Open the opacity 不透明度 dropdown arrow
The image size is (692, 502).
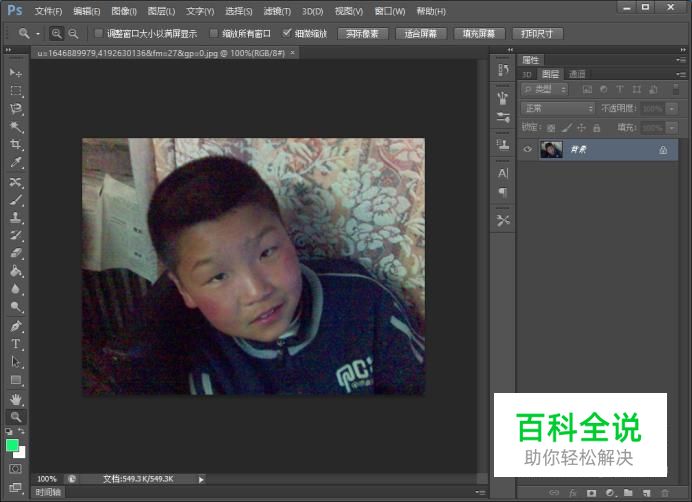tap(672, 109)
